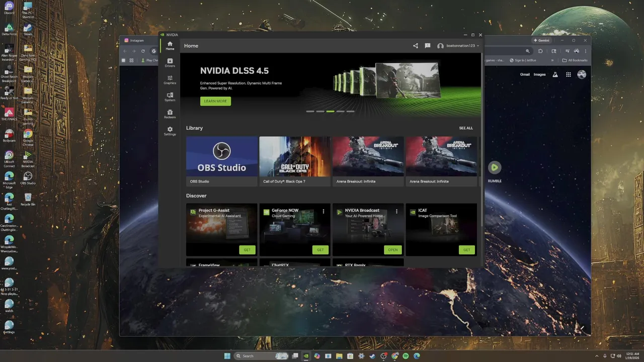
Task: Open the Drivers section in NVIDIA app
Action: coord(170,63)
